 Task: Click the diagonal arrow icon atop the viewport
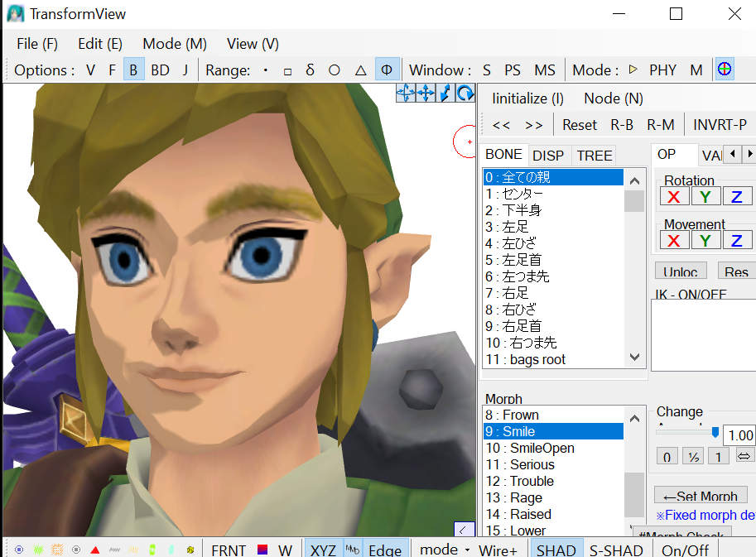(x=445, y=93)
